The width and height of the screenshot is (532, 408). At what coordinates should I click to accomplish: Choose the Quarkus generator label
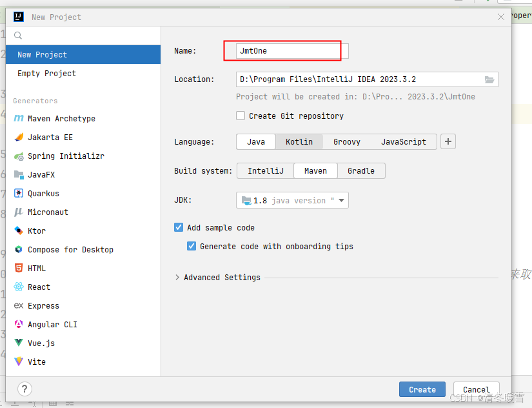43,193
